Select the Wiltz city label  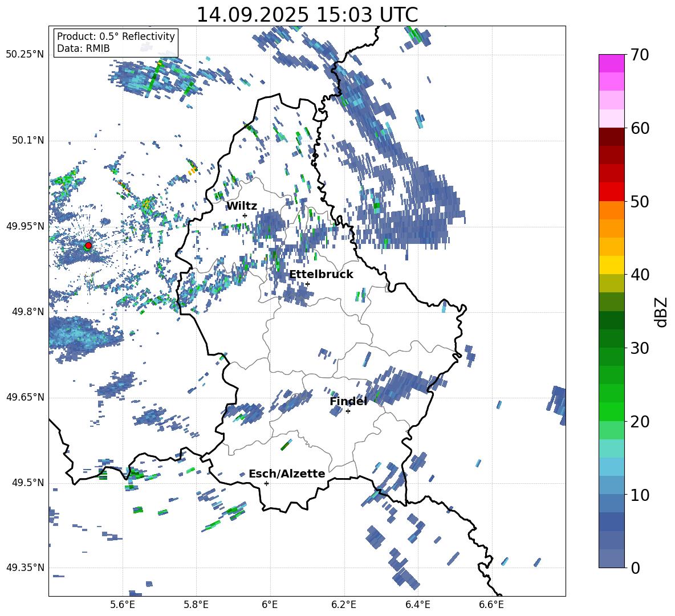click(x=242, y=206)
